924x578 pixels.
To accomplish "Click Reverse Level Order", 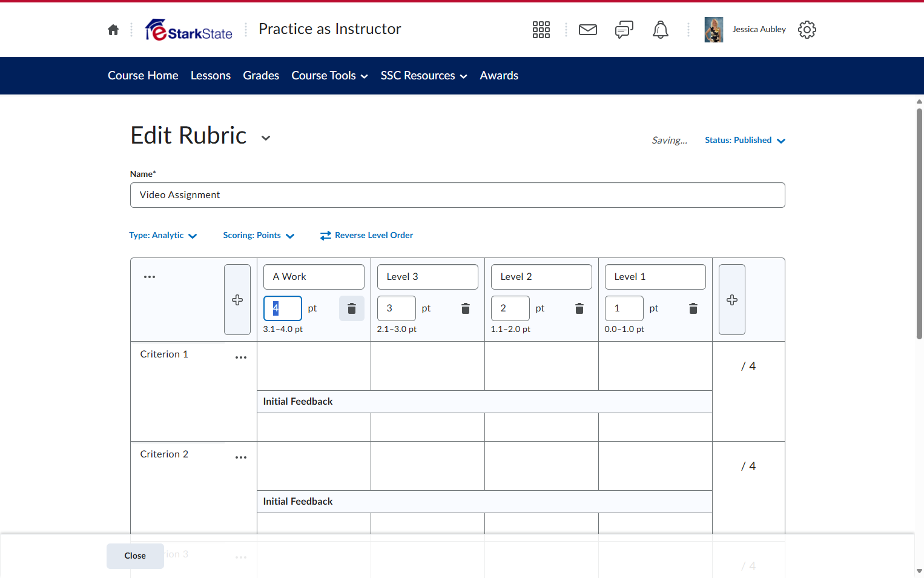I will 366,236.
